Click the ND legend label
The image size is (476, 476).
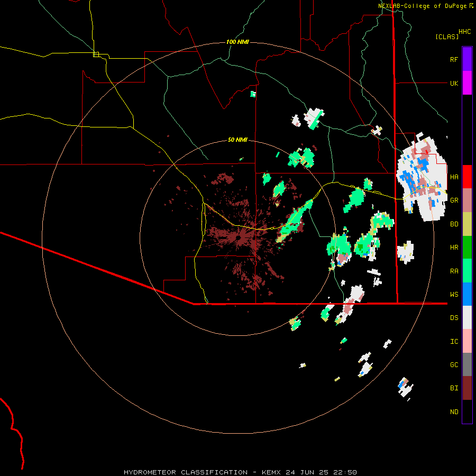pyautogui.click(x=454, y=411)
